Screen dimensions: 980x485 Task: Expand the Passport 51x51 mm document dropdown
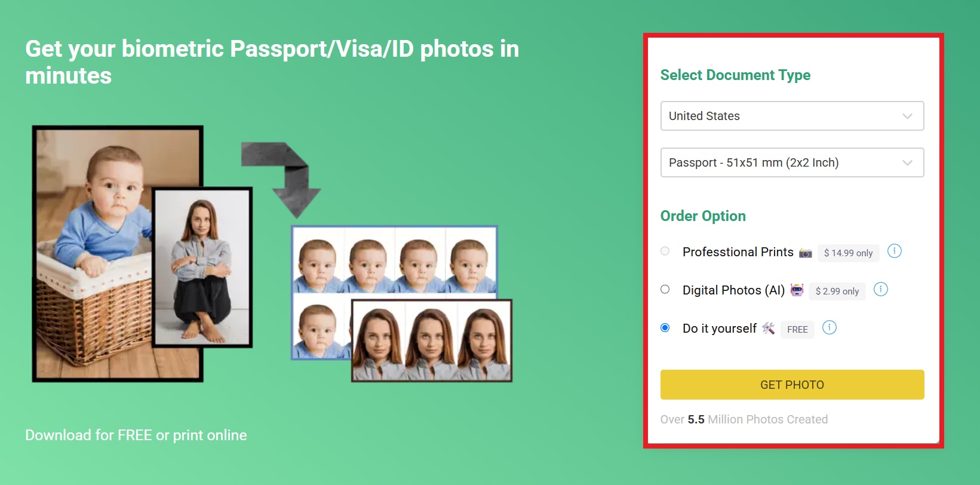792,162
